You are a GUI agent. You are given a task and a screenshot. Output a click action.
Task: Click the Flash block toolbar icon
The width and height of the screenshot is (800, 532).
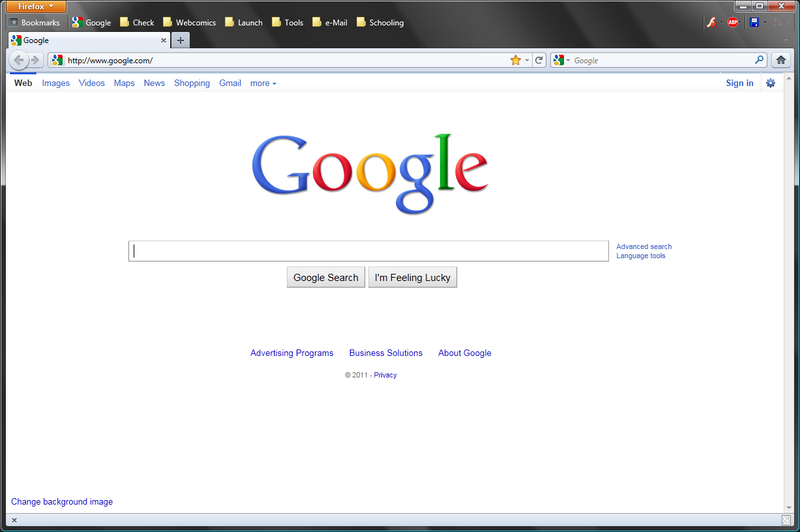[x=711, y=22]
